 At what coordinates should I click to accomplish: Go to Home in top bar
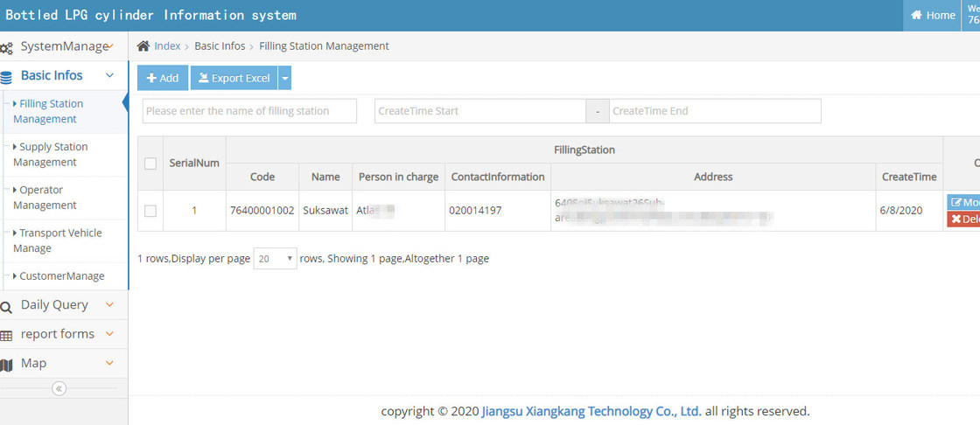(x=933, y=15)
